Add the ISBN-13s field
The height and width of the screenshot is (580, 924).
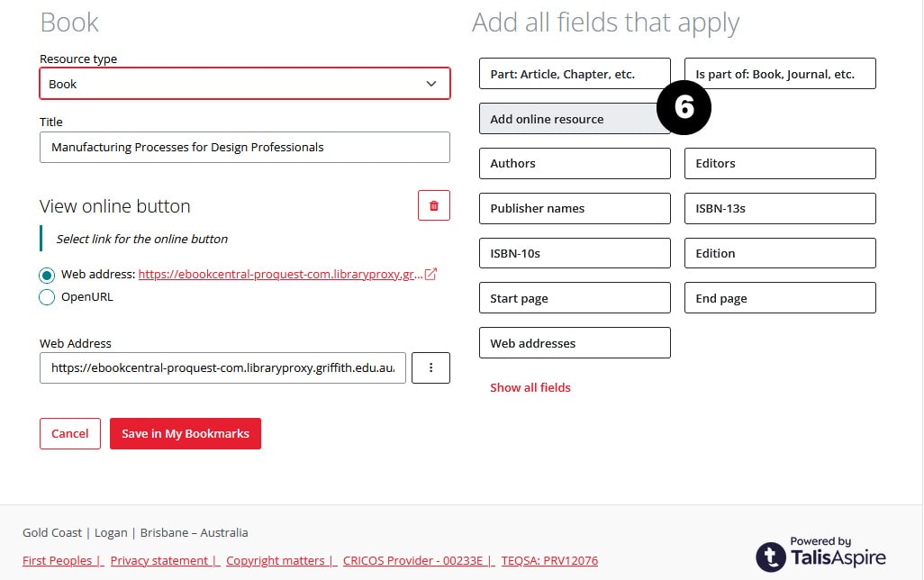point(780,208)
